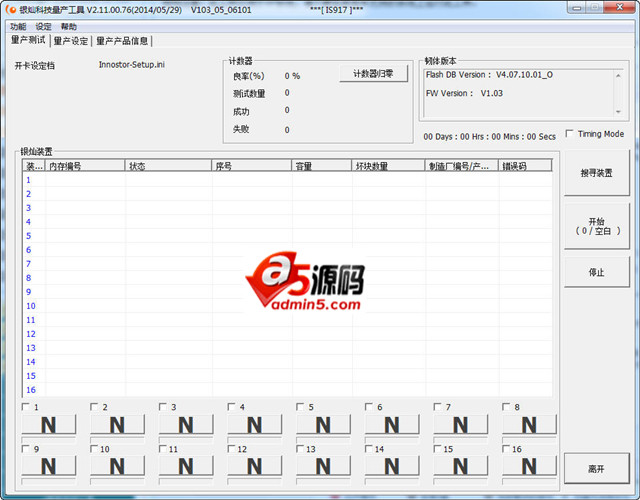The image size is (640, 500).
Task: Tick the port 3 checkbox
Action: (x=163, y=407)
